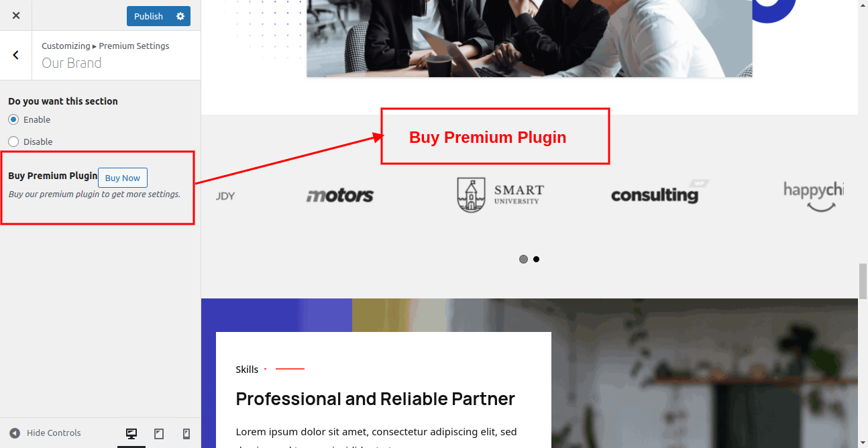868x448 pixels.
Task: Click the Professional and Reliable Partner heading
Action: 376,399
